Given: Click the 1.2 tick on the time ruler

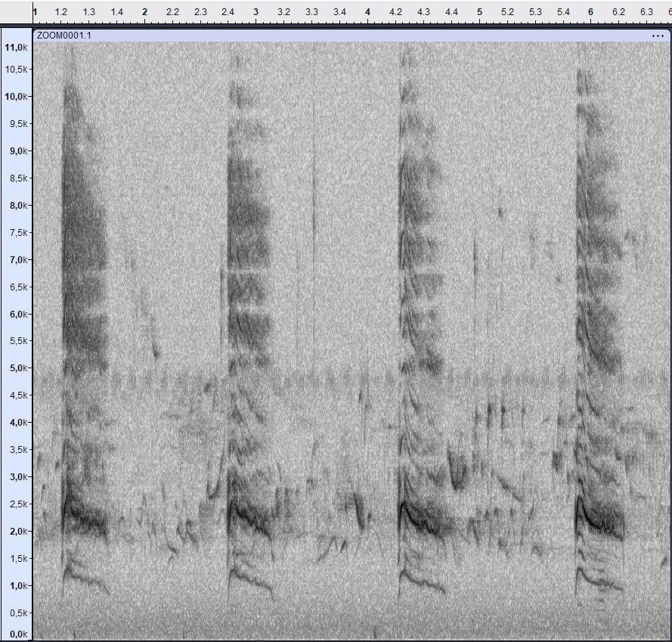Looking at the screenshot, I should 61,12.
